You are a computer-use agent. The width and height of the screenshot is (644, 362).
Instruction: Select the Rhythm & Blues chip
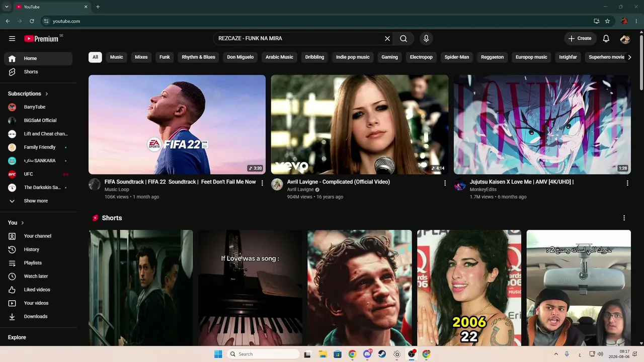tap(198, 57)
